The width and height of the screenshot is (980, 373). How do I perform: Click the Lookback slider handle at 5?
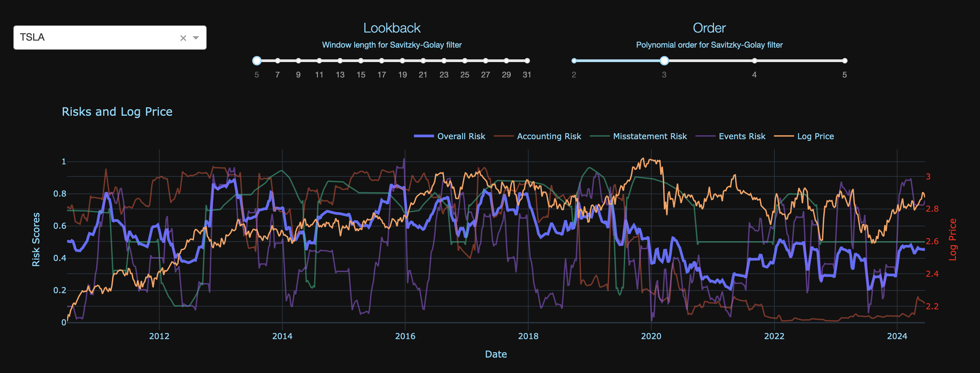[257, 61]
